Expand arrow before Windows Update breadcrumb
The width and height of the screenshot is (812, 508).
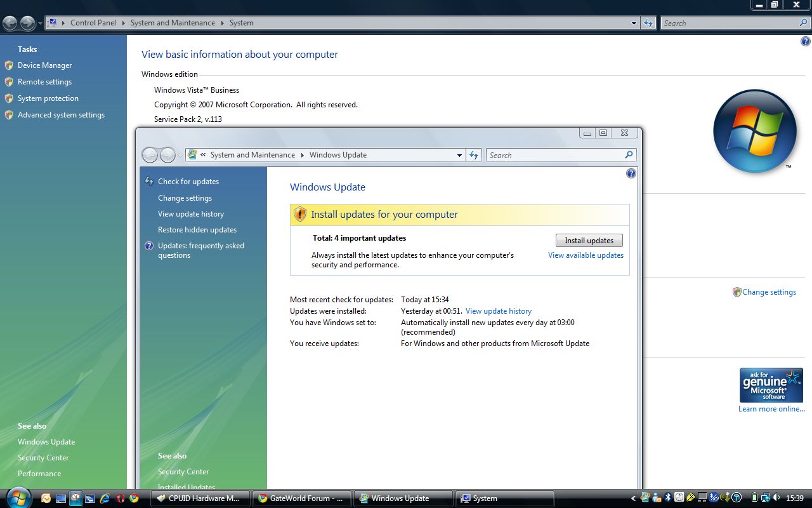click(x=302, y=155)
